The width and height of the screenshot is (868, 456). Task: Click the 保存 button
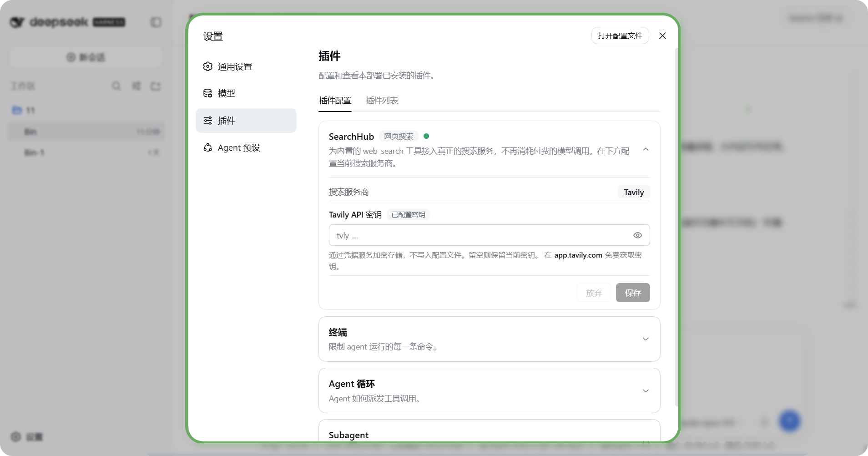tap(633, 293)
